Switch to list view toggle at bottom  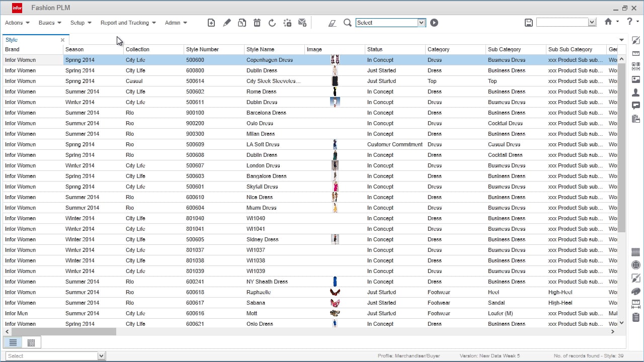click(x=13, y=342)
